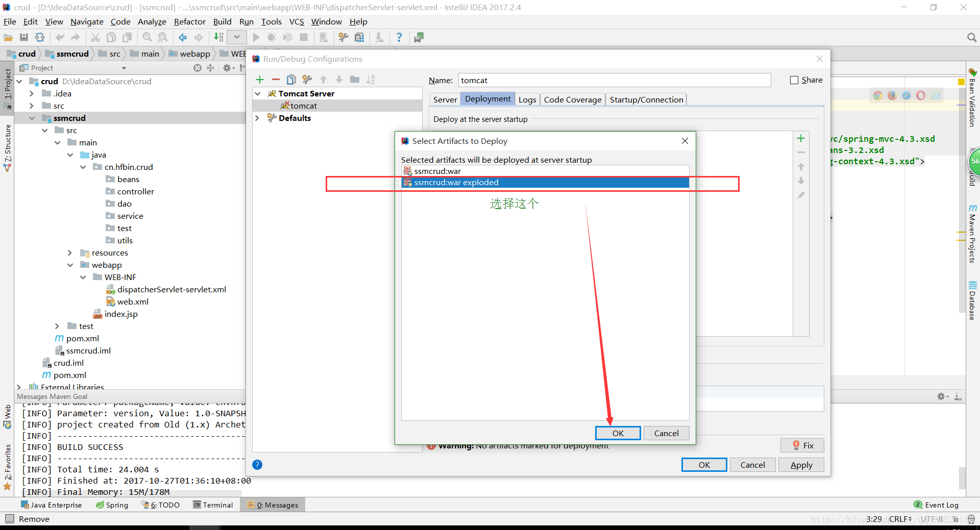Switch to the Startup/Connection tab

(646, 99)
